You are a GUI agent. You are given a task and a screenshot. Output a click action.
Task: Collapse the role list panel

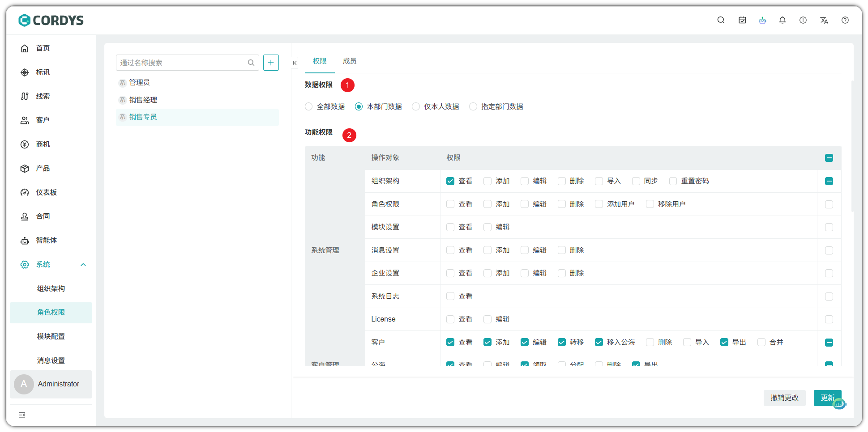(295, 63)
